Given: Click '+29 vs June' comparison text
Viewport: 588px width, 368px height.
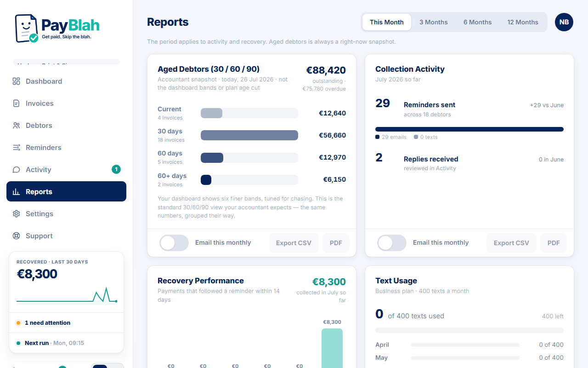Looking at the screenshot, I should pyautogui.click(x=547, y=105).
